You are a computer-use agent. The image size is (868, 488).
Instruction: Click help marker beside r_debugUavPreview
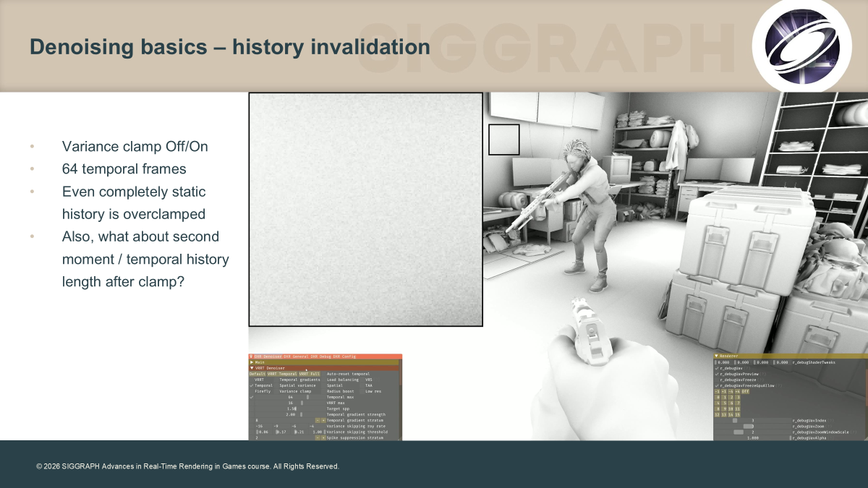point(763,374)
